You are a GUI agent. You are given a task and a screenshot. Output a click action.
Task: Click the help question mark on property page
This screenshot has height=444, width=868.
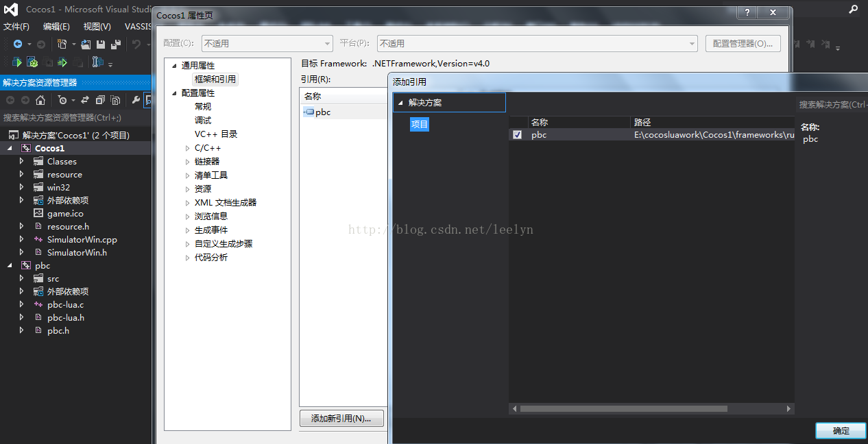tap(747, 12)
